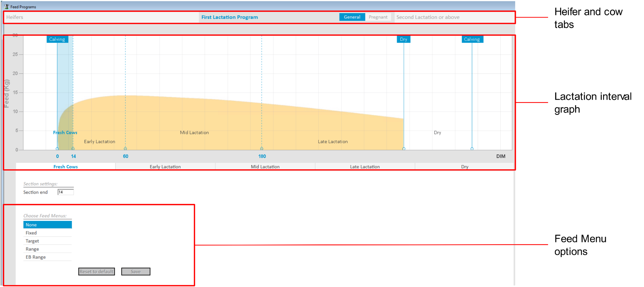
Task: Select the day 180 handle on axis
Action: (262, 149)
